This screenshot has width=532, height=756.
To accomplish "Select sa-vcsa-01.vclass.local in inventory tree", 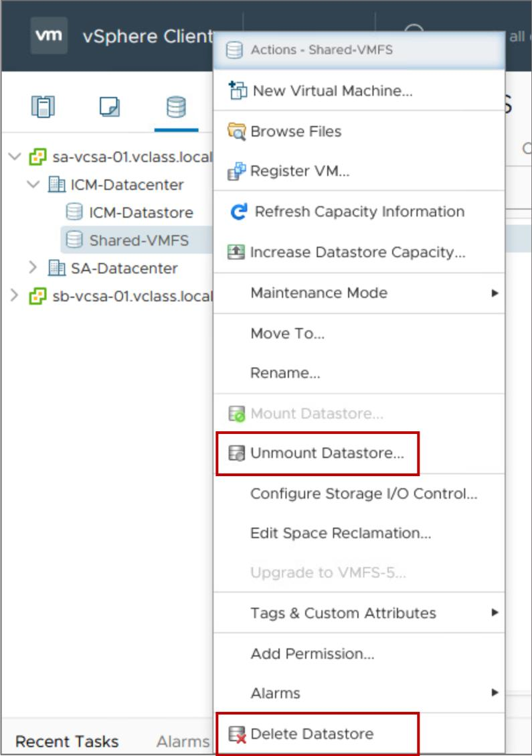I will click(132, 157).
